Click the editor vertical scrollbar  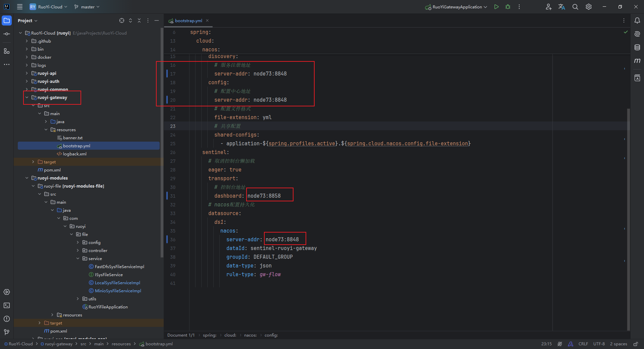pyautogui.click(x=629, y=219)
